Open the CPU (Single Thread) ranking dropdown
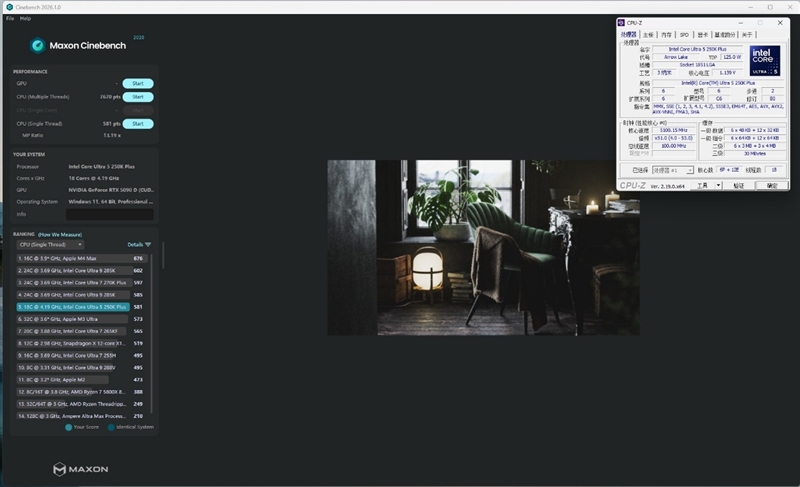 tap(50, 244)
